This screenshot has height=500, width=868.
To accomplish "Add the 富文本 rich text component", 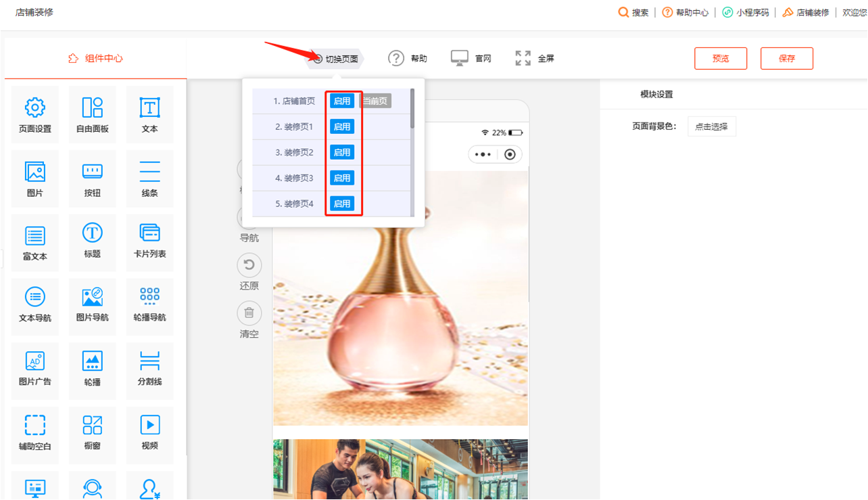I will click(35, 242).
